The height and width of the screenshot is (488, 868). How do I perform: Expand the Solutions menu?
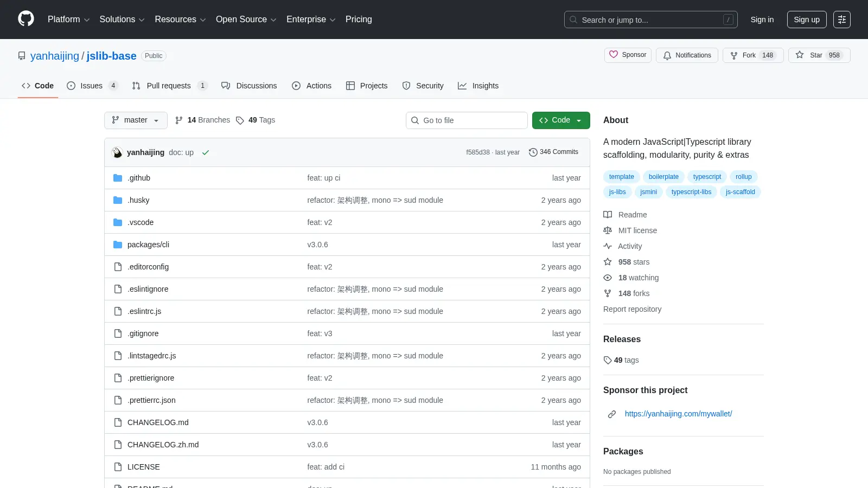click(x=122, y=20)
